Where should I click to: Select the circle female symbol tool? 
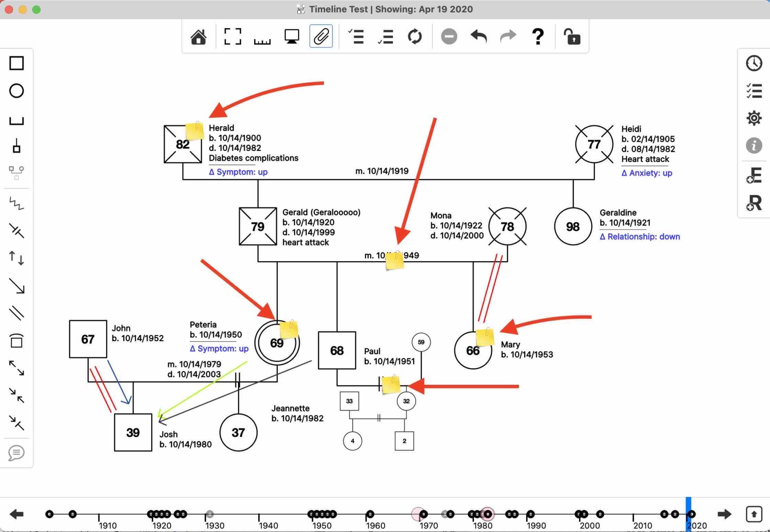(17, 91)
